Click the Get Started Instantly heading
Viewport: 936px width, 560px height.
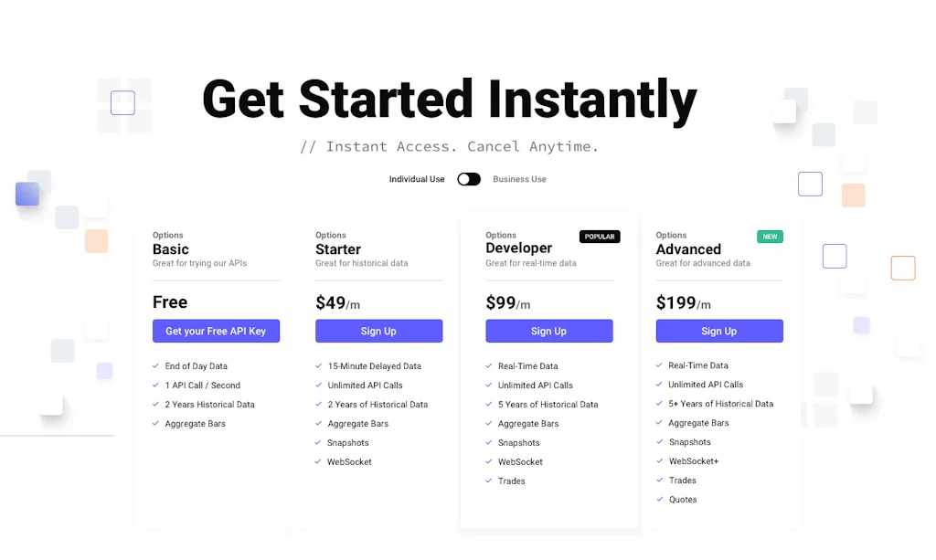[x=449, y=100]
